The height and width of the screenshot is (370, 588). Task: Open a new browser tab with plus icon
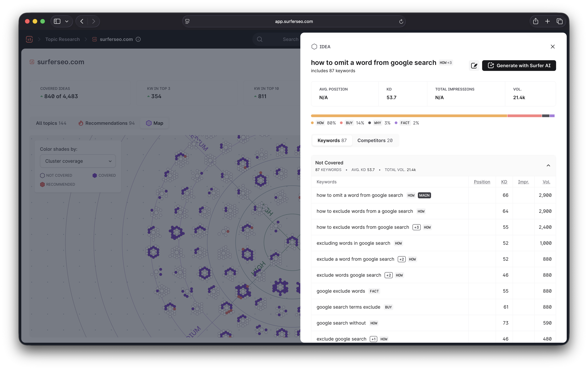(x=548, y=21)
